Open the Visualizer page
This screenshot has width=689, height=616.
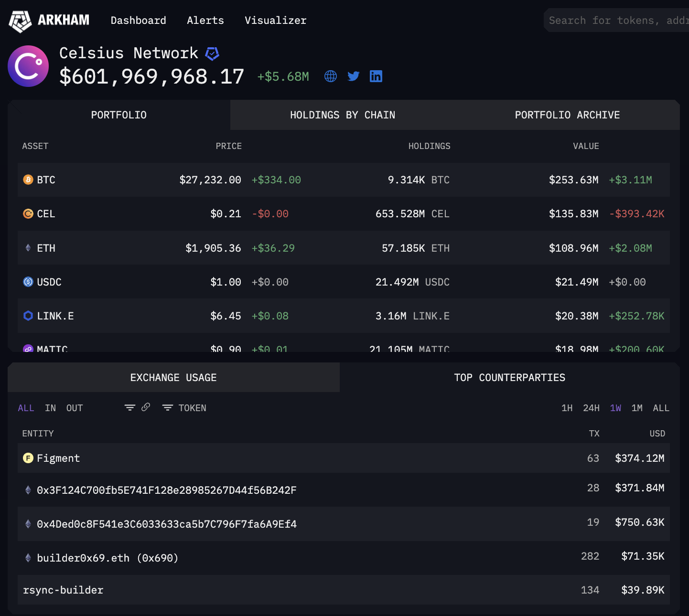pos(275,20)
